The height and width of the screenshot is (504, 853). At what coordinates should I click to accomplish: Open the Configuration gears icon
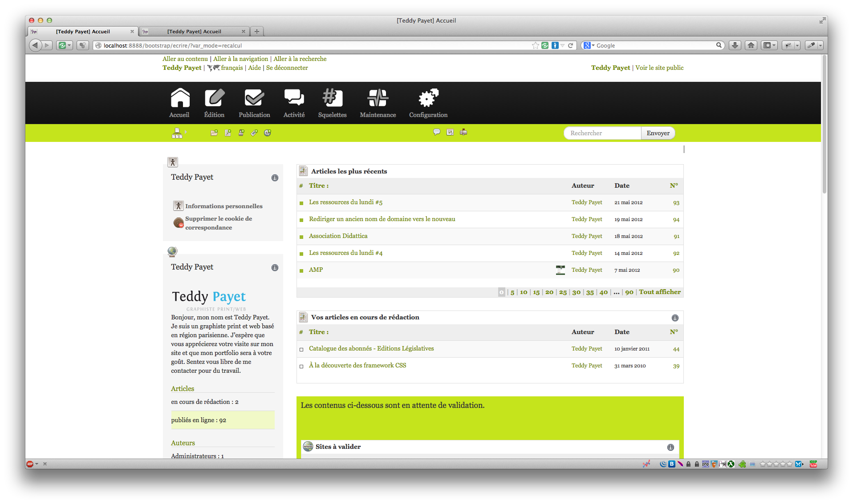428,98
